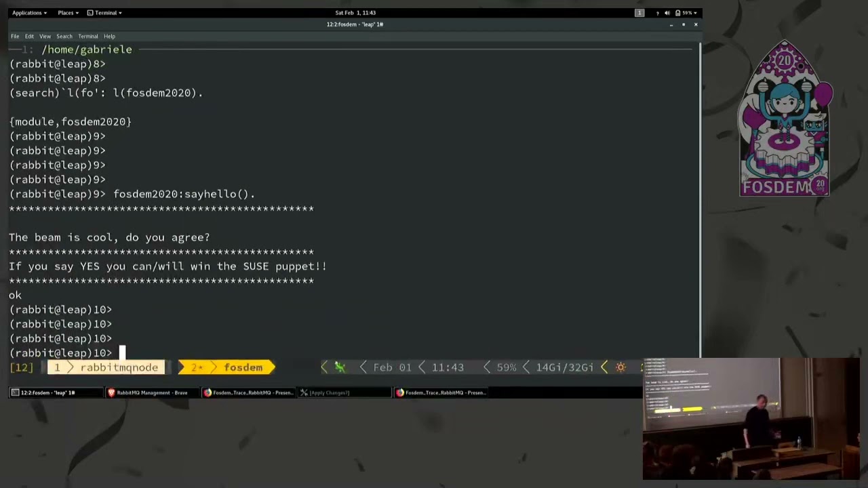Open the Terminal menu in menu bar
868x488 pixels.
coord(87,36)
